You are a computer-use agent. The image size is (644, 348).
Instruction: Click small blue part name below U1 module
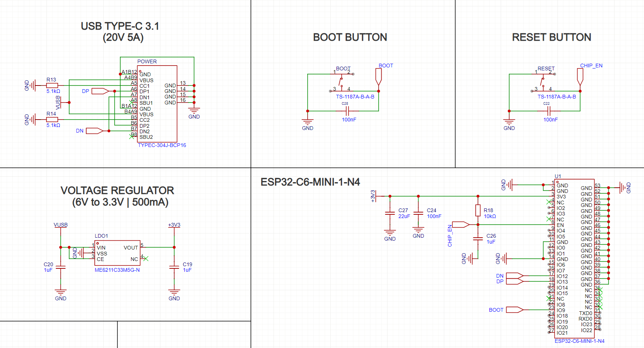pyautogui.click(x=579, y=341)
